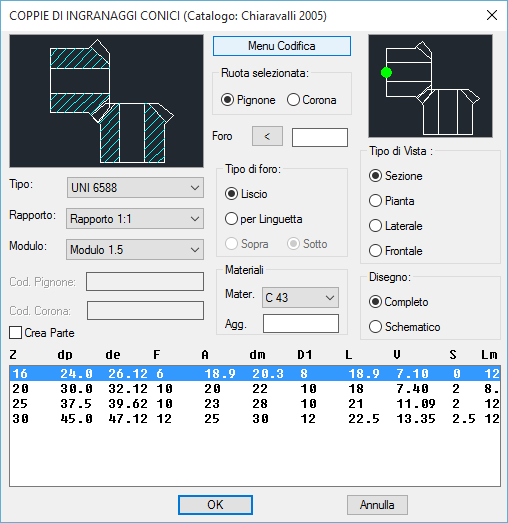This screenshot has height=523, width=508.
Task: Select the table row with Z 30
Action: tap(255, 419)
